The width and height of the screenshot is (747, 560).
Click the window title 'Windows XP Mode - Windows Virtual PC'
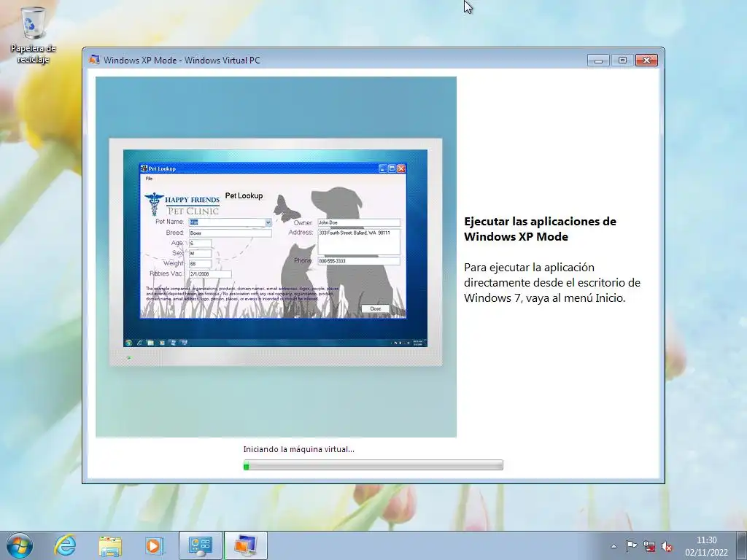pyautogui.click(x=182, y=61)
